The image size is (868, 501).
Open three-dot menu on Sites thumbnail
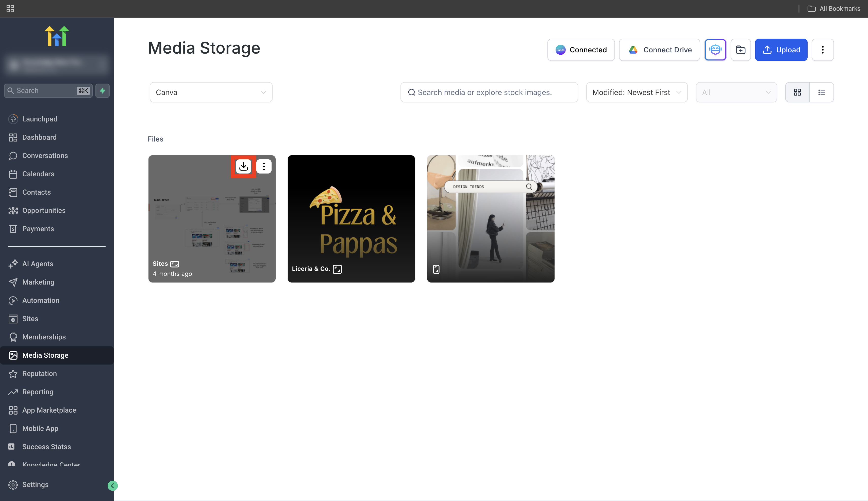(x=264, y=167)
